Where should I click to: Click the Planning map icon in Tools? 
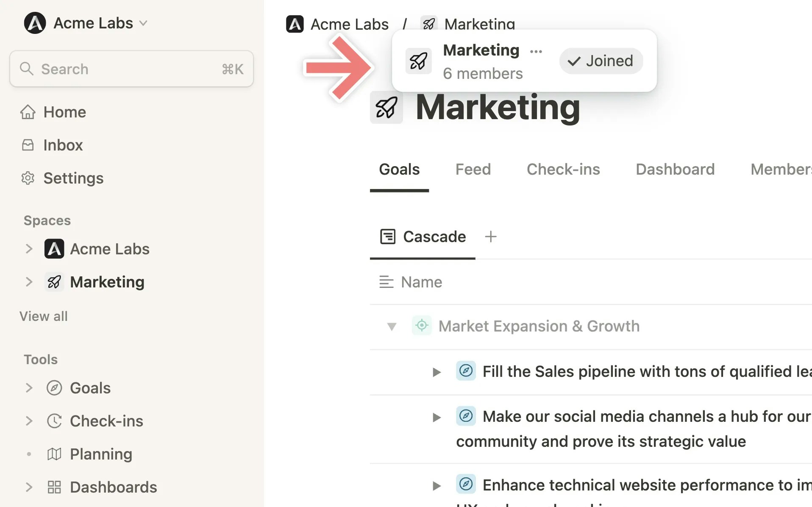(x=54, y=454)
